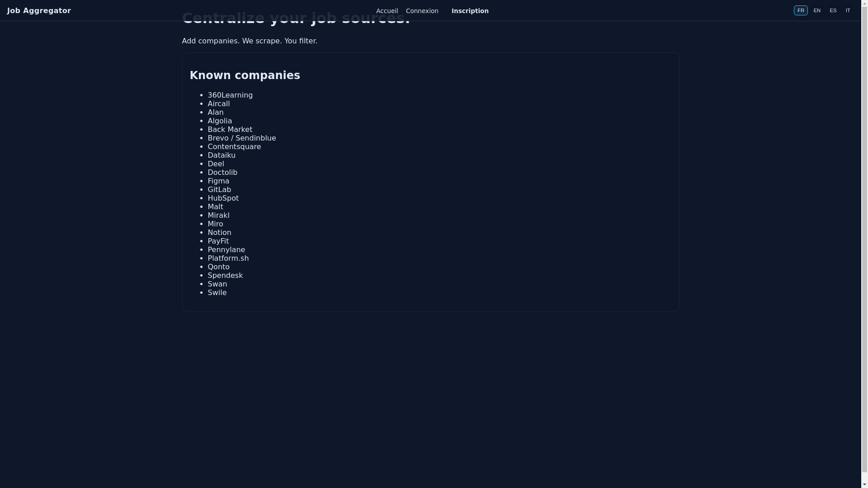This screenshot has width=868, height=488.
Task: Switch language to ES
Action: pos(833,10)
